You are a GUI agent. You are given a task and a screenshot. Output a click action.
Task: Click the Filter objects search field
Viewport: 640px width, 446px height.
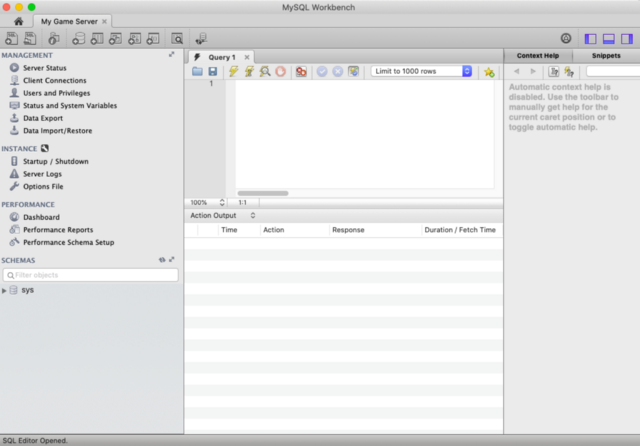coord(91,275)
